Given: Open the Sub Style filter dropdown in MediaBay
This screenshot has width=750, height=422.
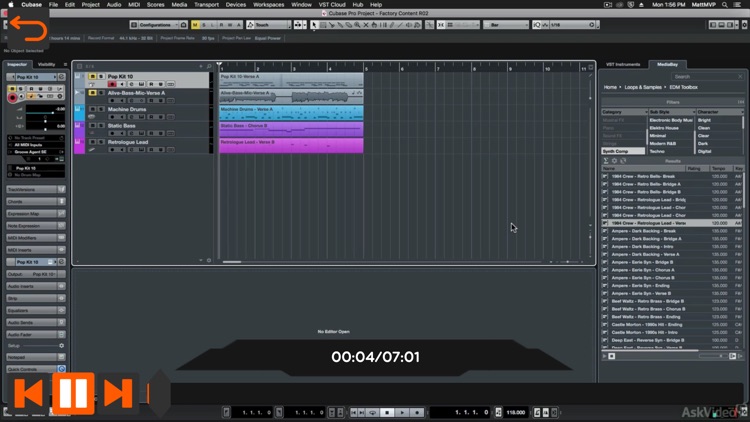Looking at the screenshot, I should [671, 112].
